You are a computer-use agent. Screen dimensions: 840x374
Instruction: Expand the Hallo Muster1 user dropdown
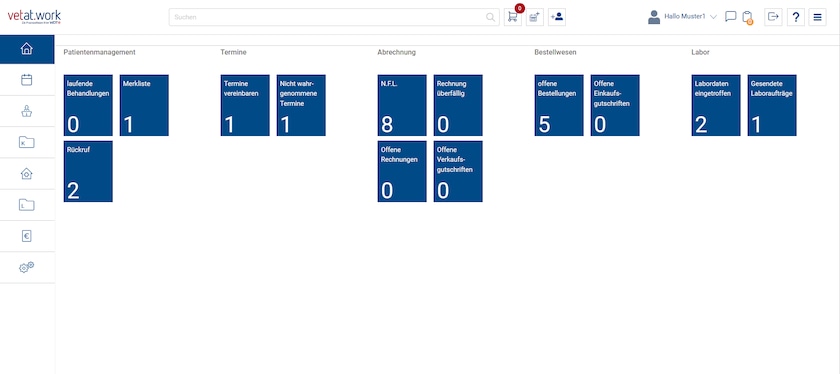(x=682, y=17)
